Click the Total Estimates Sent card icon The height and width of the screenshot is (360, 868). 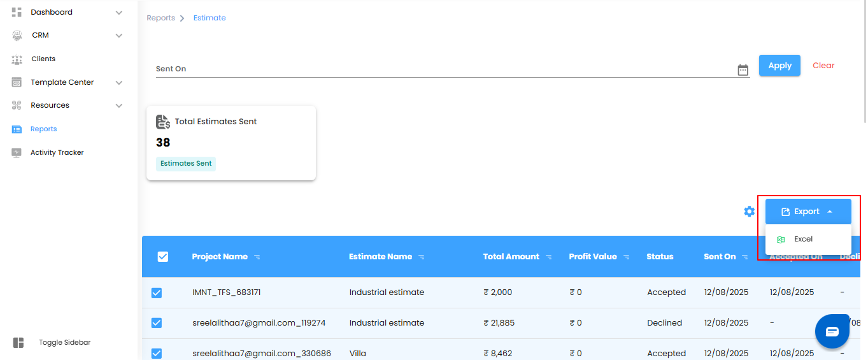163,122
